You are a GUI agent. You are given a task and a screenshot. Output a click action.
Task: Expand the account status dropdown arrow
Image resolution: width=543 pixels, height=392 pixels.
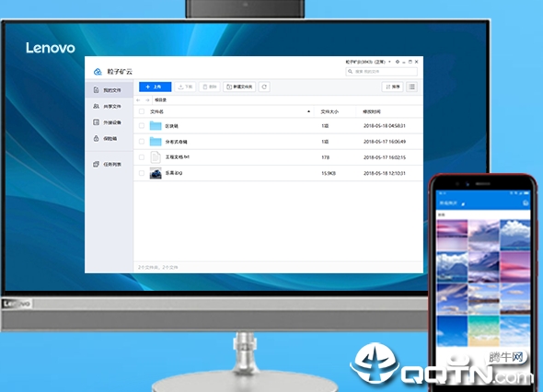(x=389, y=62)
